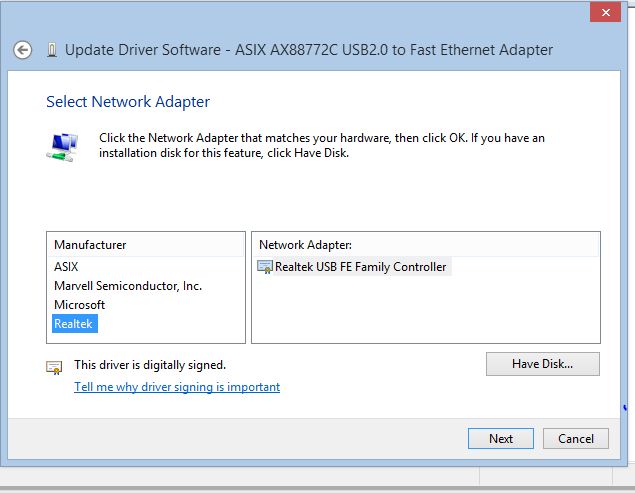Screen dimensions: 635x493
Task: Select Marvell Semiconductor, Inc. manufacturer
Action: click(128, 286)
